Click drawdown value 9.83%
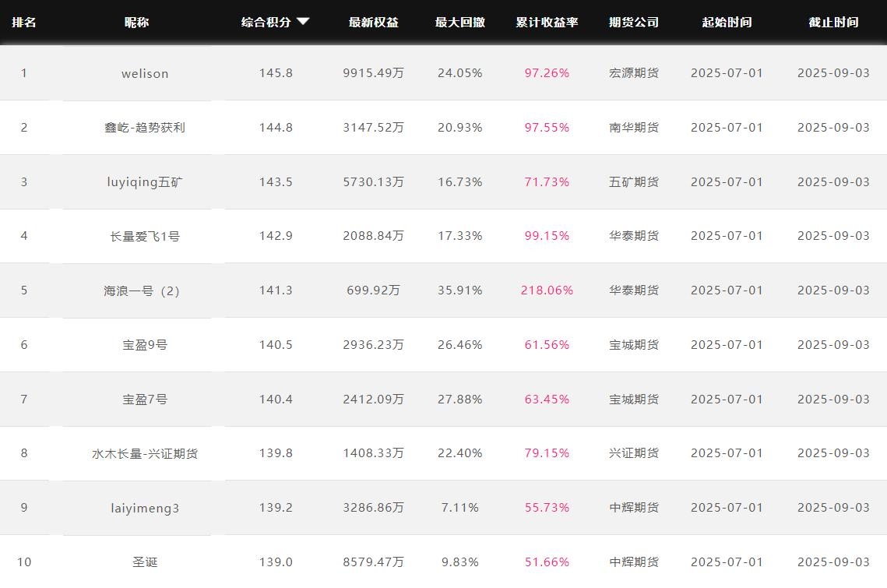 coord(460,562)
